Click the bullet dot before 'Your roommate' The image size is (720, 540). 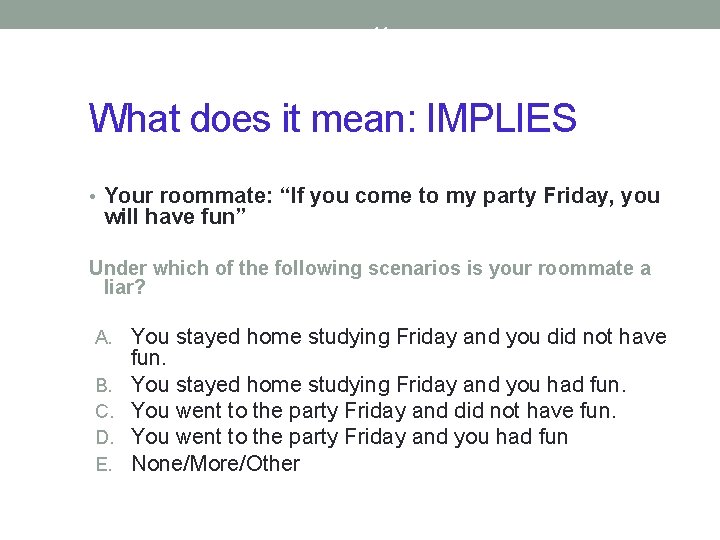point(93,197)
